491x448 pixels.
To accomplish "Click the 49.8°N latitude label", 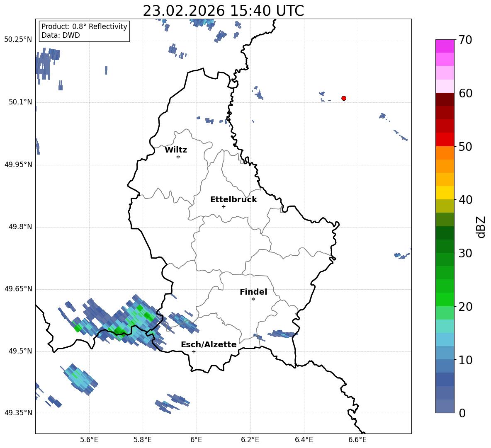I will (20, 227).
